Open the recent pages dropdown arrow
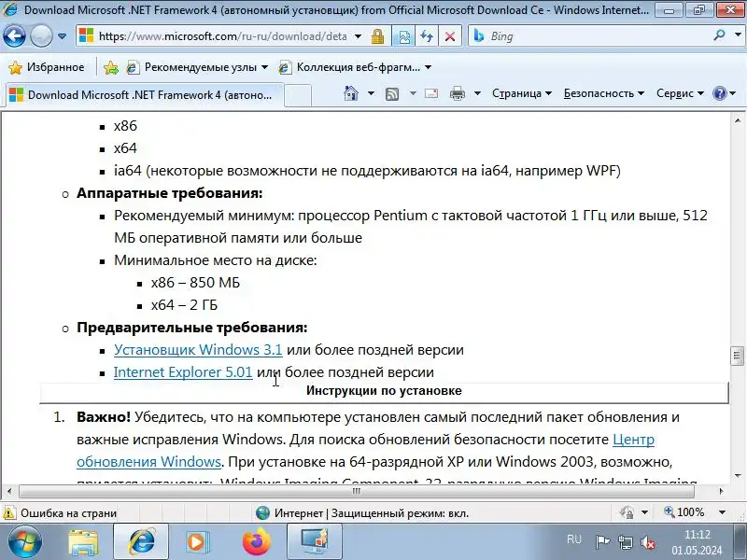 [x=62, y=36]
